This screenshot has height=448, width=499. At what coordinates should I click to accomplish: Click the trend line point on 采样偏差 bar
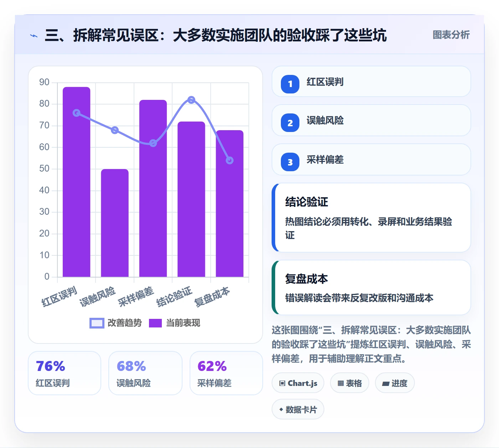tap(153, 143)
